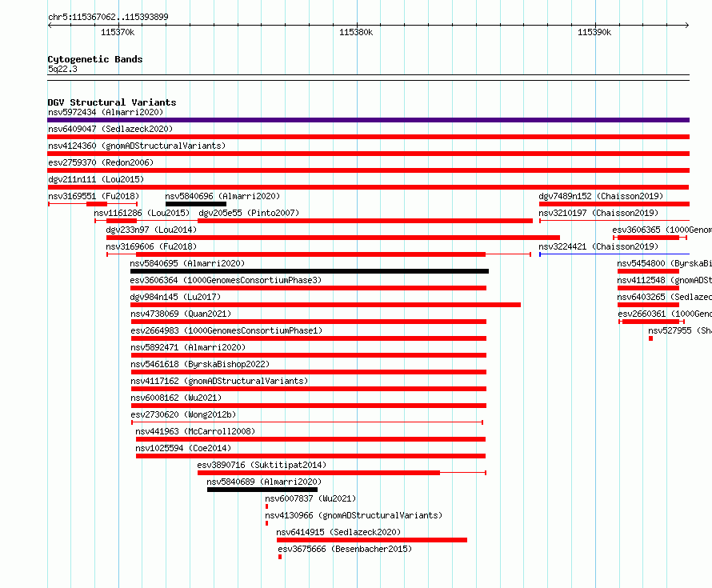Click the red dgv205e55 variant bar
The image size is (712, 588).
[365, 221]
